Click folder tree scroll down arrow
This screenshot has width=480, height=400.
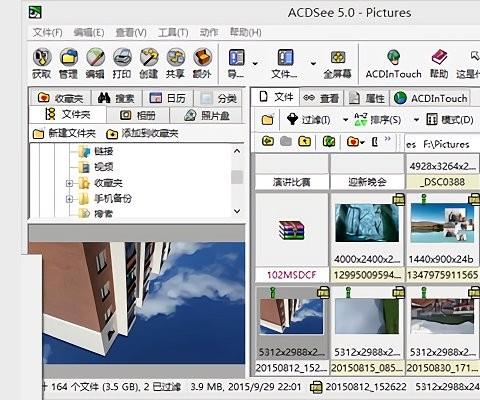237,211
